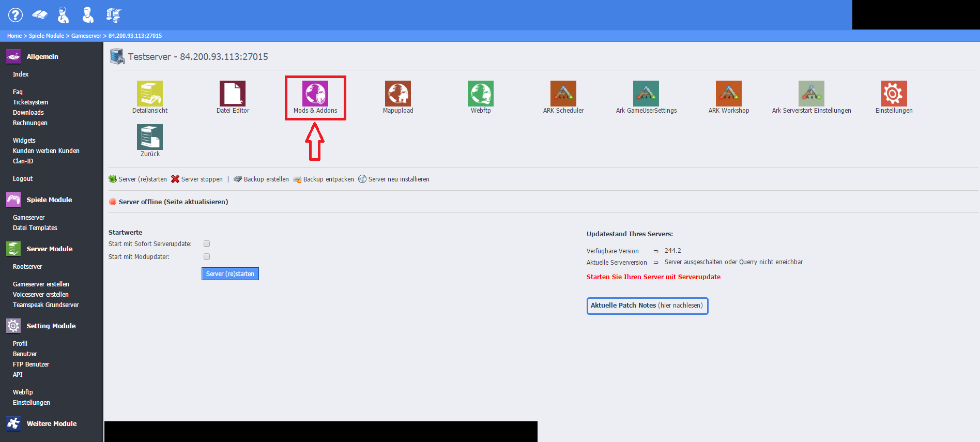Click the Zurück icon

pyautogui.click(x=150, y=138)
